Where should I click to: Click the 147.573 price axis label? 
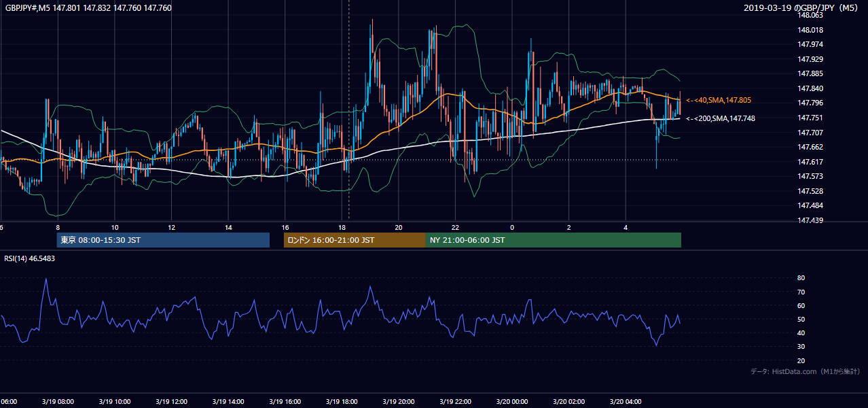click(810, 176)
